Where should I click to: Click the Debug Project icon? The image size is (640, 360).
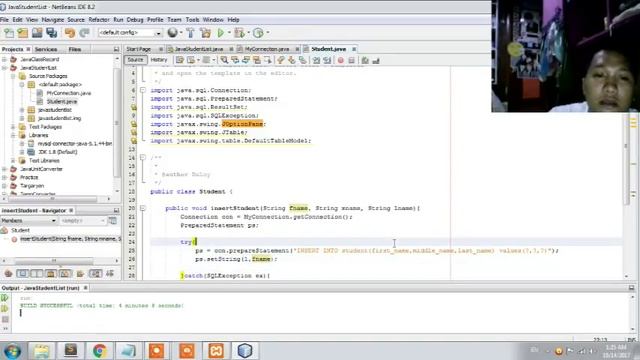tap(240, 33)
